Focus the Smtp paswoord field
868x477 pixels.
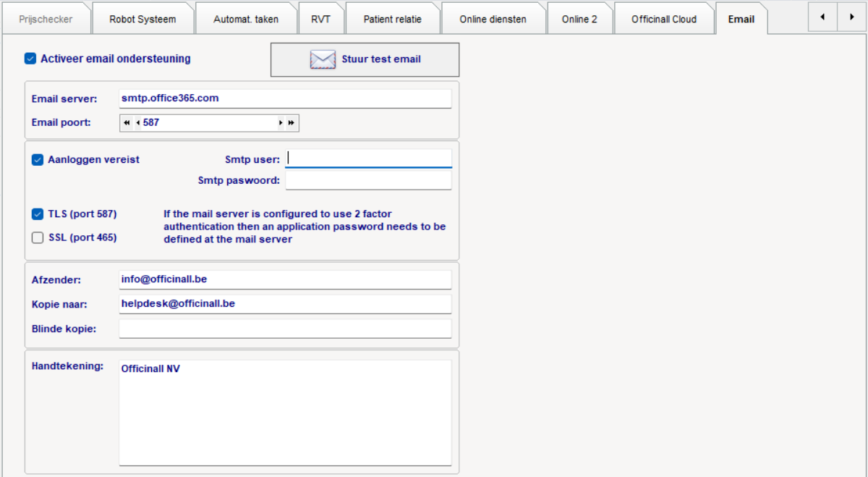tap(368, 180)
